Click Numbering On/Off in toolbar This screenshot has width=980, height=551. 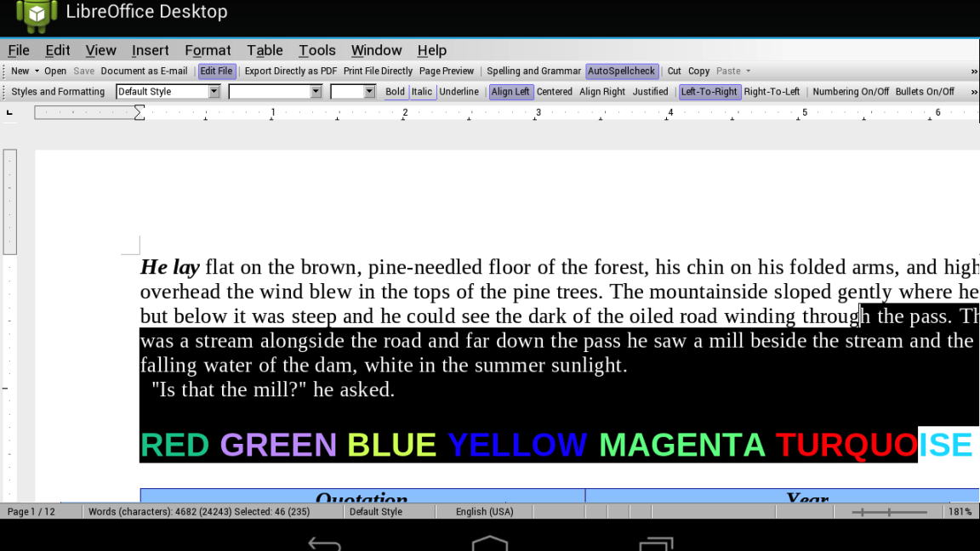coord(850,92)
